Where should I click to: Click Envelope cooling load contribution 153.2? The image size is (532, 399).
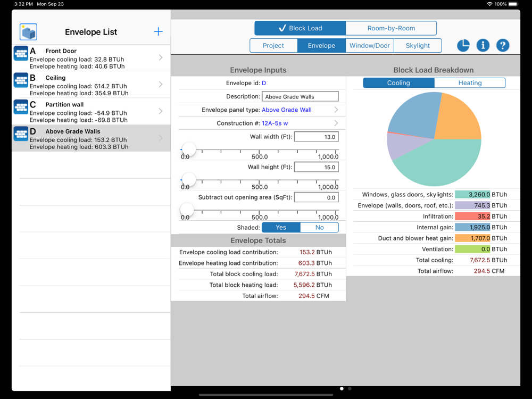point(307,252)
